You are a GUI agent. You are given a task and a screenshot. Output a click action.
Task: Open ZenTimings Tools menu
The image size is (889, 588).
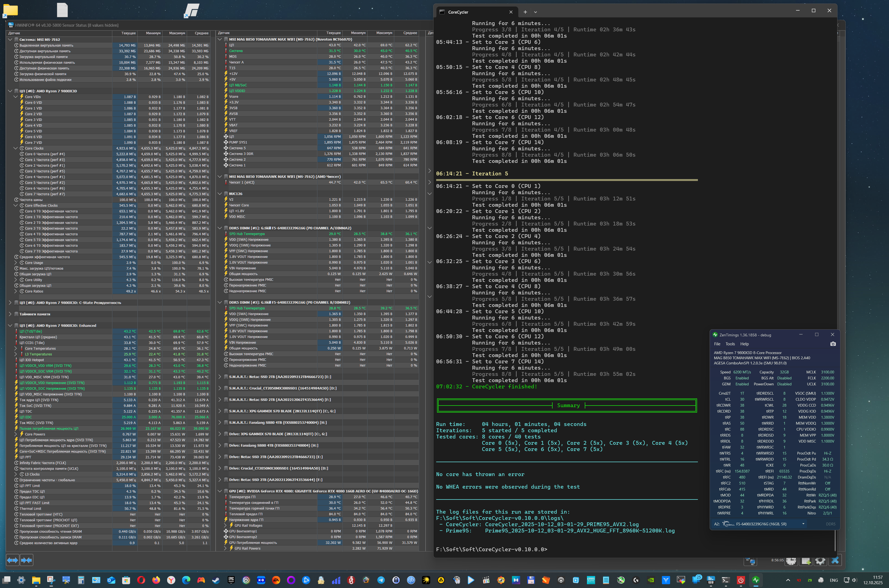pos(730,344)
